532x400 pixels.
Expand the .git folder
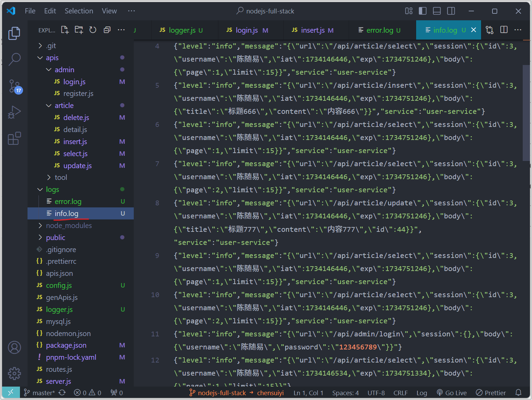click(80, 46)
